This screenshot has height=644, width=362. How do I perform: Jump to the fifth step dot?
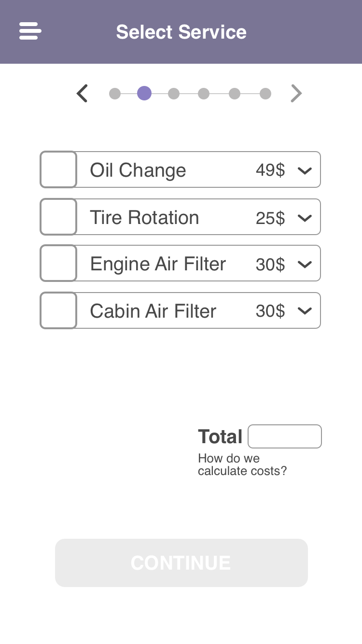[235, 93]
